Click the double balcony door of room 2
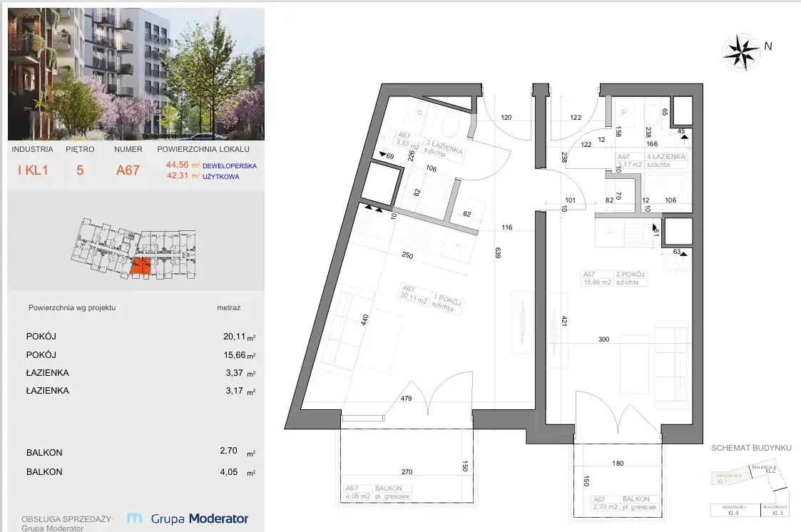The image size is (801, 532). pos(626,421)
